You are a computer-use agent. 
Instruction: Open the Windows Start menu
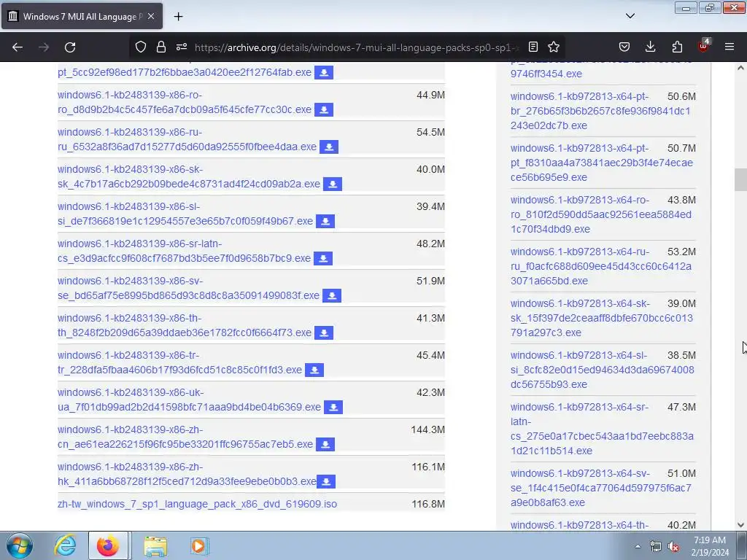(19, 545)
